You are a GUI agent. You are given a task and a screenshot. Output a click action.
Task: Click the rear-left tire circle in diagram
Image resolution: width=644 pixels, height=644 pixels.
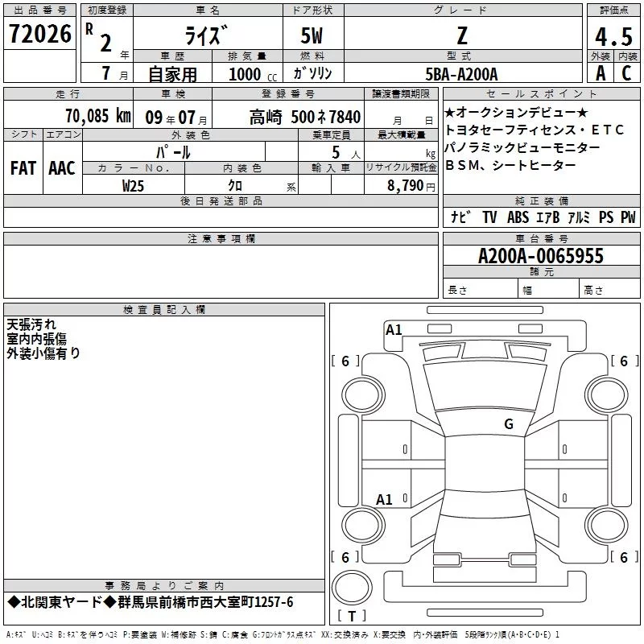(363, 525)
